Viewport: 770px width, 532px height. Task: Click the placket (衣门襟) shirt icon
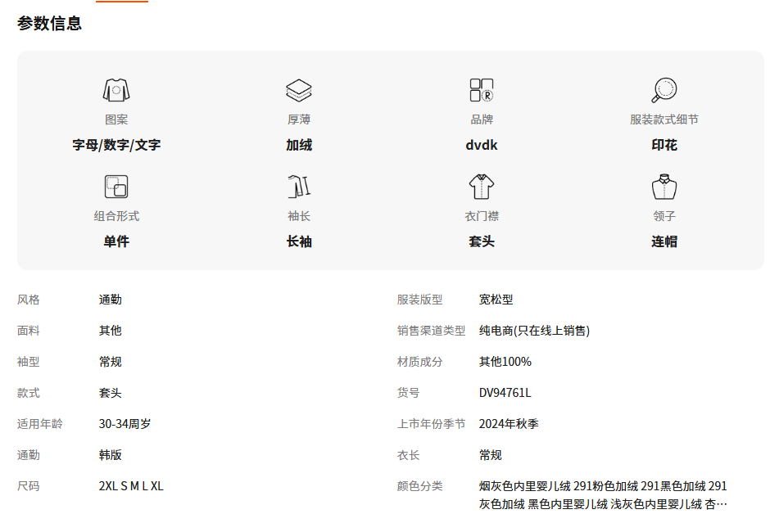(x=481, y=187)
